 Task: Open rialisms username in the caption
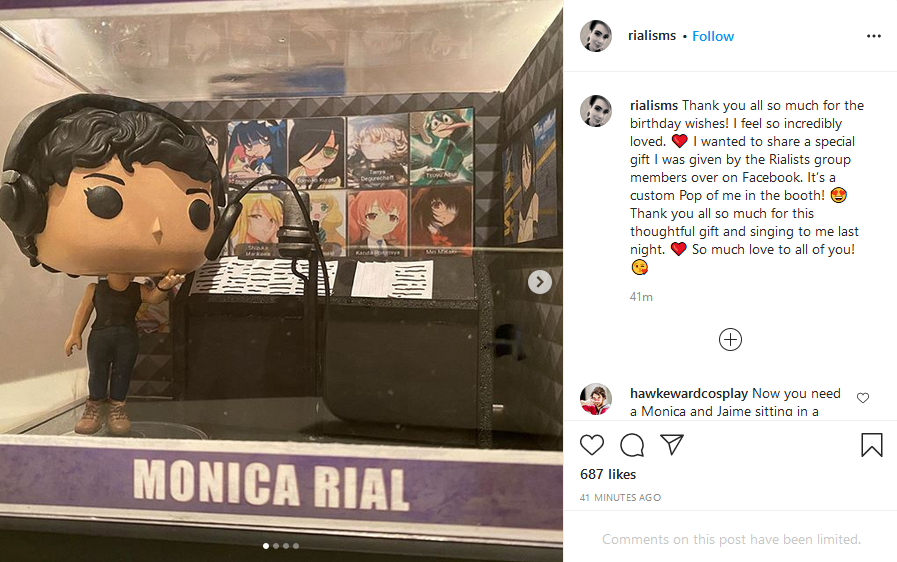653,105
